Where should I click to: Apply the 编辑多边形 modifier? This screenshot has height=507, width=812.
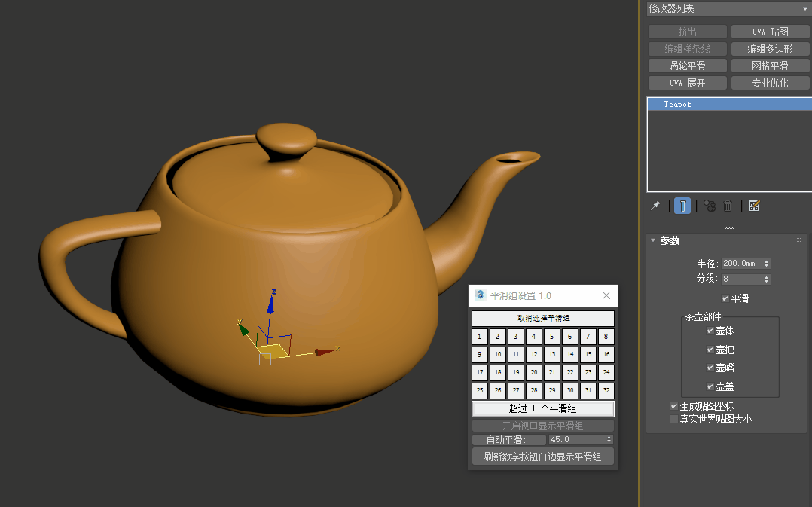[x=770, y=49]
